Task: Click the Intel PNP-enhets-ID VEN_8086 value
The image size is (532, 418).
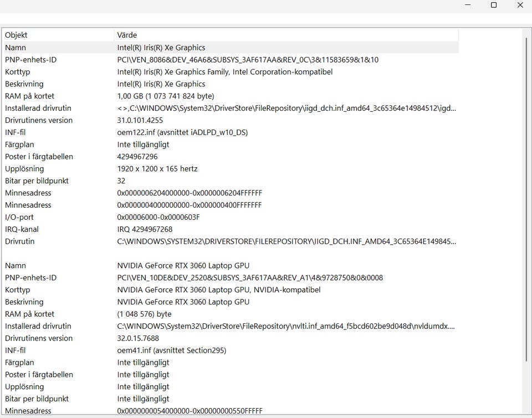Action: point(247,60)
